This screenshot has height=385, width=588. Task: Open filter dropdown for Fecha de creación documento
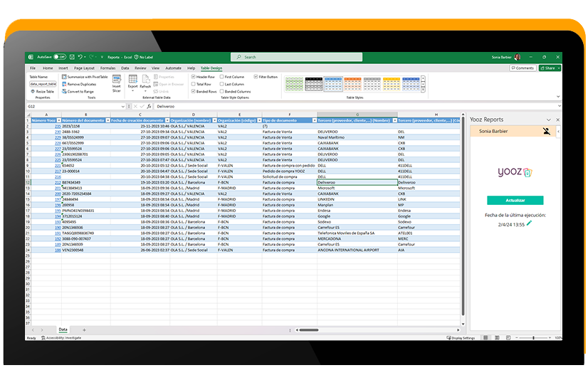[x=167, y=120]
